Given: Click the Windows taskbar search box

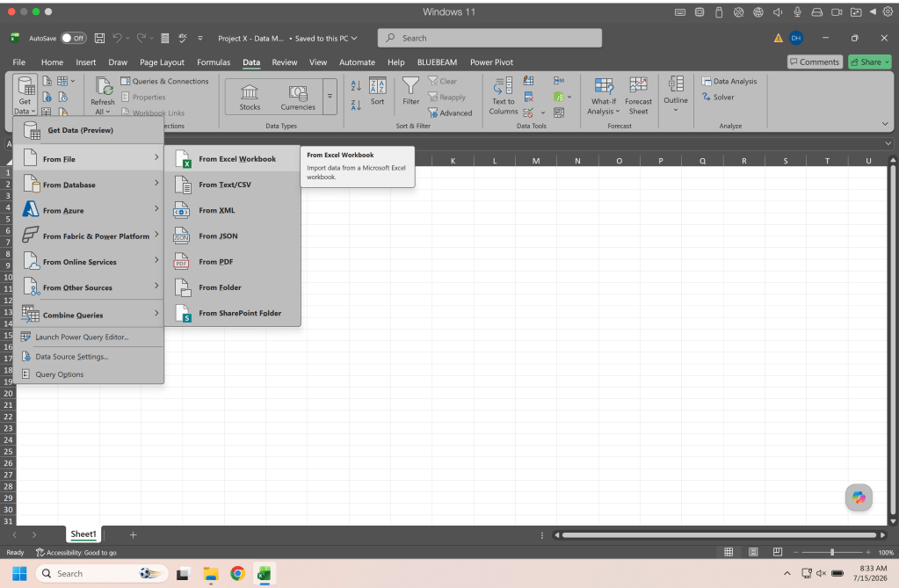Looking at the screenshot, I should pyautogui.click(x=102, y=573).
